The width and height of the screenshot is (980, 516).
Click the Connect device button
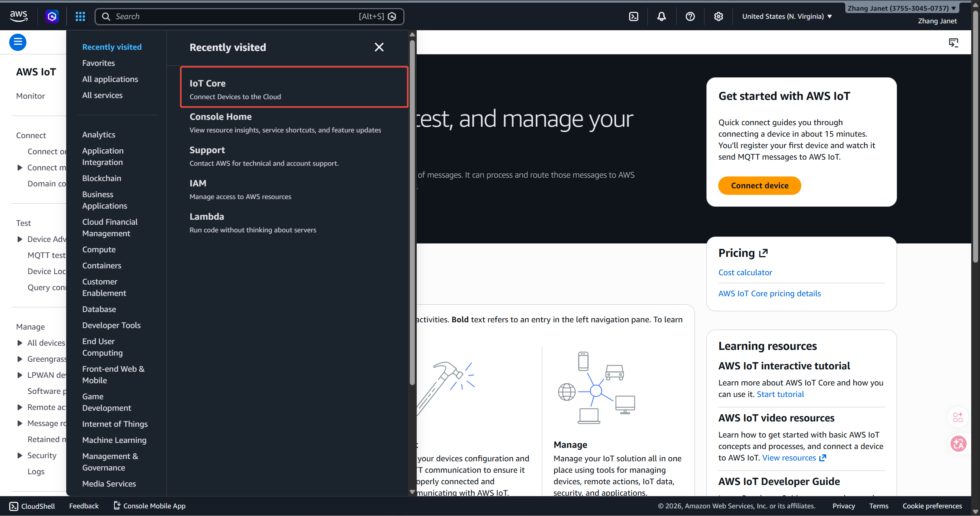760,186
